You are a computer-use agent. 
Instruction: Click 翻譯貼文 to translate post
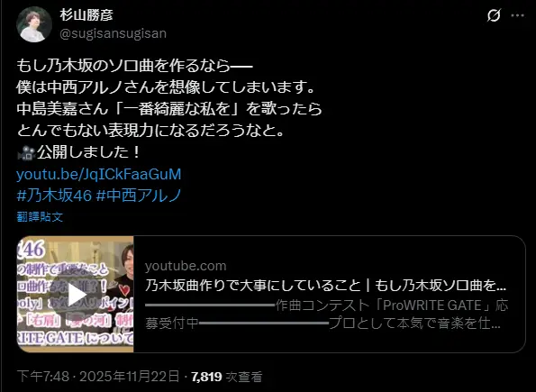click(x=40, y=217)
